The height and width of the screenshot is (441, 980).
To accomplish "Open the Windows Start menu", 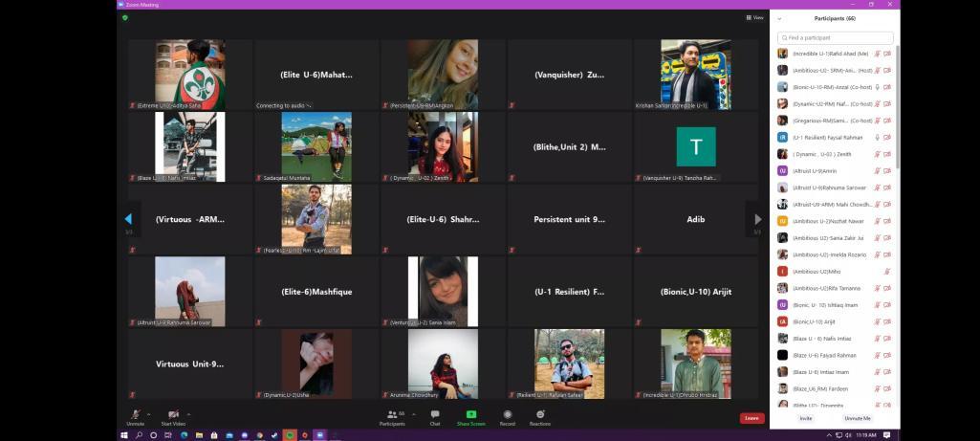I will [124, 435].
